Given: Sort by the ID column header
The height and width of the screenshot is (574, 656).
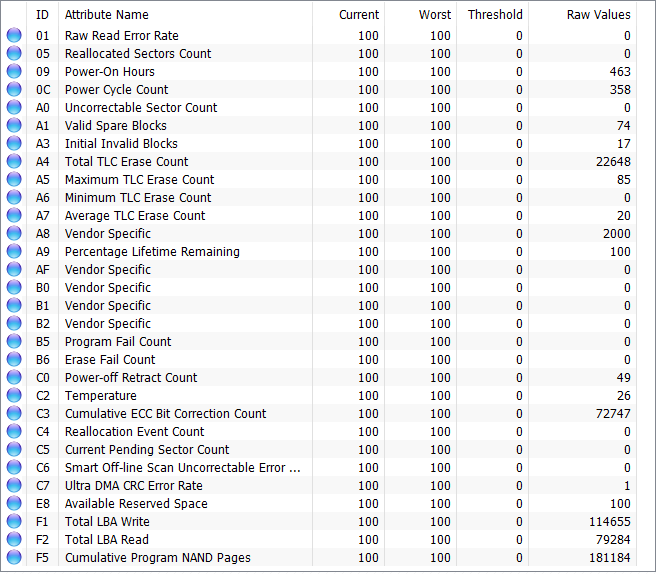Looking at the screenshot, I should [42, 15].
